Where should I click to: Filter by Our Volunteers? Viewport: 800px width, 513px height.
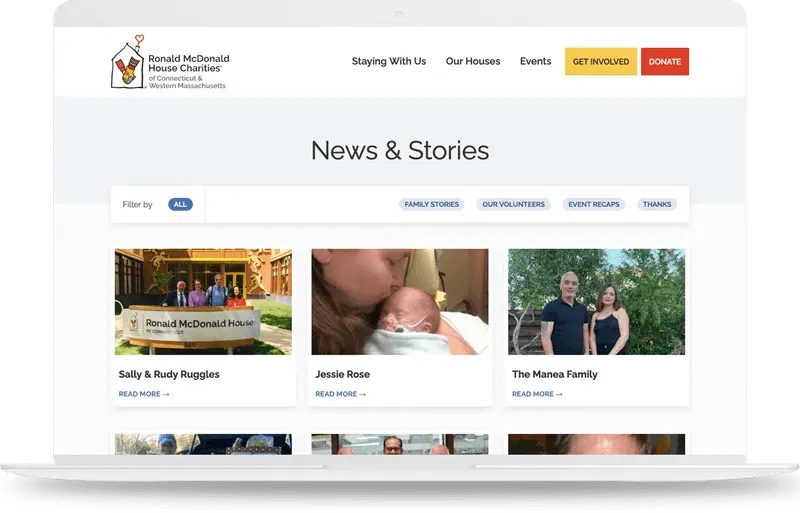coord(513,204)
